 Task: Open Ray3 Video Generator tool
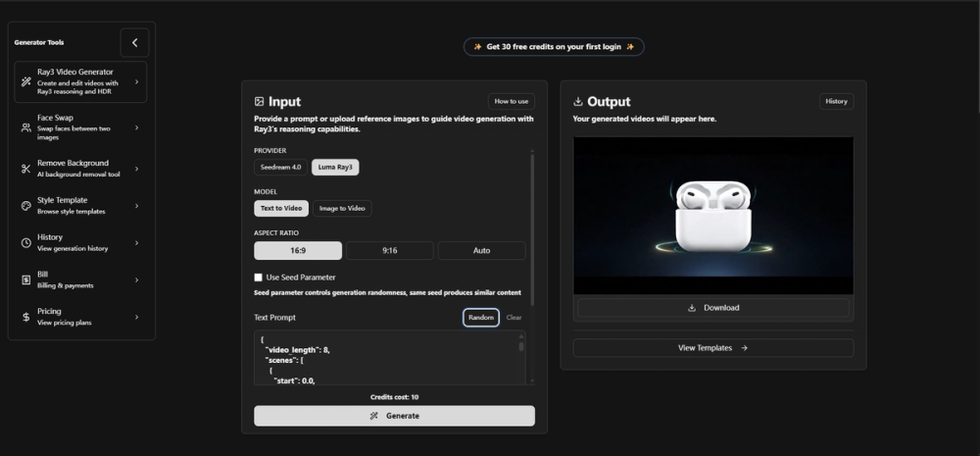[x=80, y=82]
